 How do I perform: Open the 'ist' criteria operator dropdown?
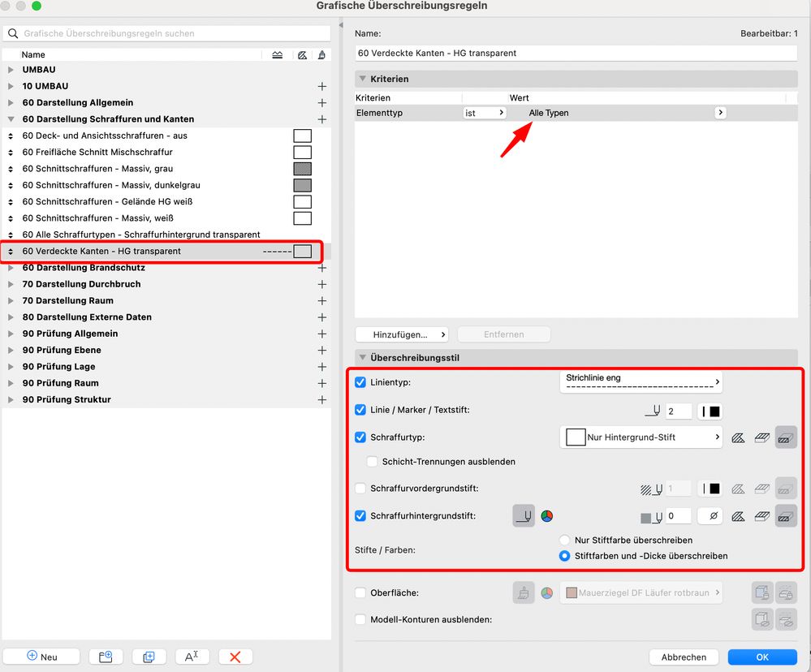click(x=485, y=113)
